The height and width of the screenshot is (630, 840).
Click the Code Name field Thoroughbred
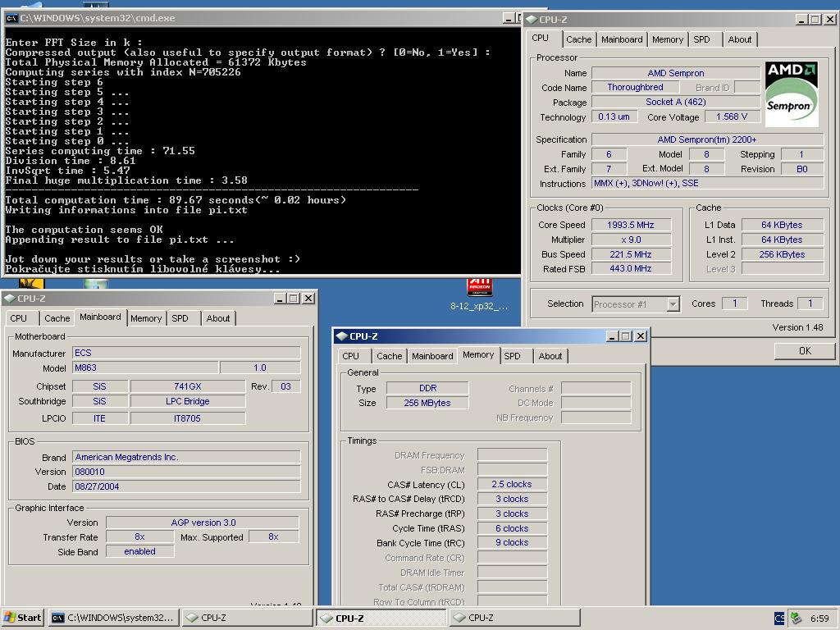(x=636, y=87)
